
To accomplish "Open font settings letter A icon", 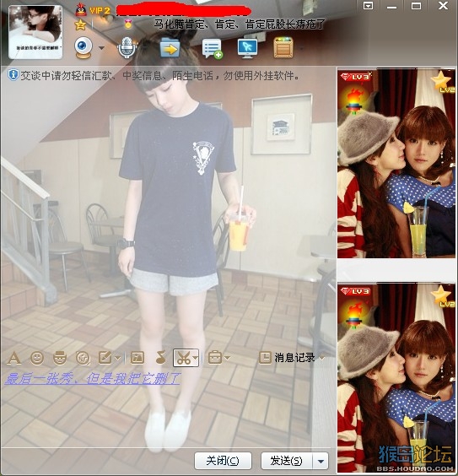I will point(14,358).
